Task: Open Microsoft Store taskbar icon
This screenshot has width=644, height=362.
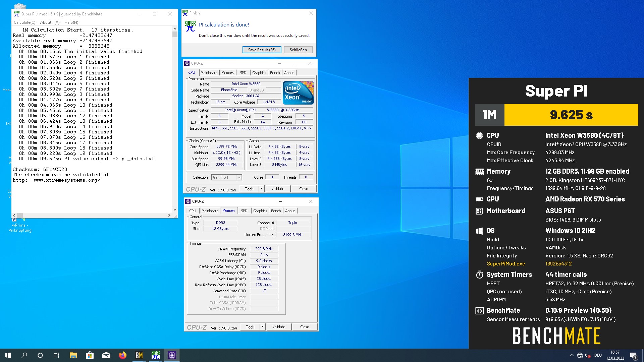Action: click(x=90, y=355)
